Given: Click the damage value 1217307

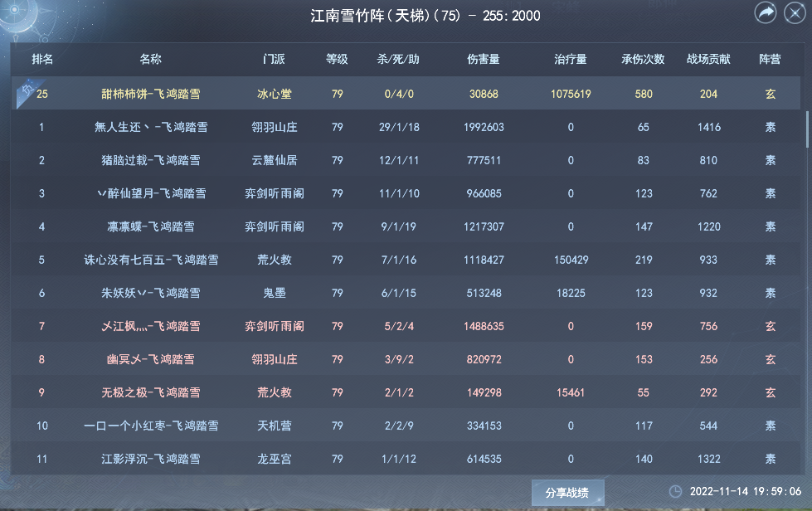Looking at the screenshot, I should coord(484,226).
